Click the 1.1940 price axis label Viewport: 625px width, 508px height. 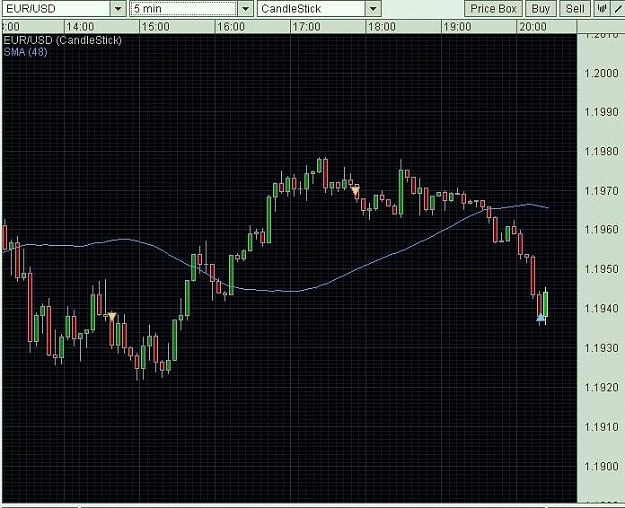(x=601, y=308)
